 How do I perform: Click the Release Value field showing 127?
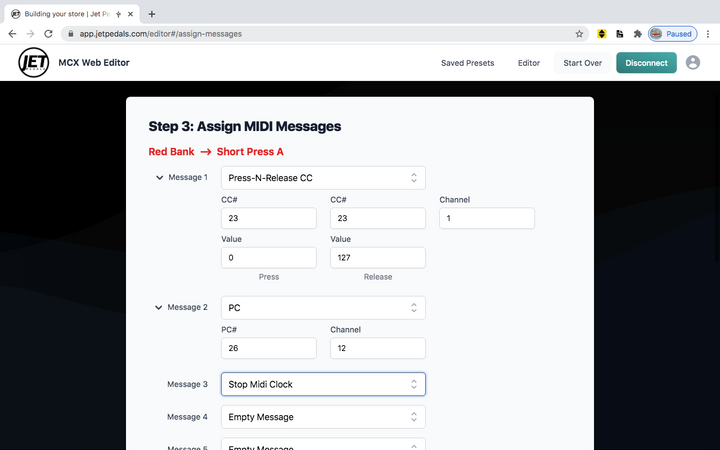coord(377,258)
